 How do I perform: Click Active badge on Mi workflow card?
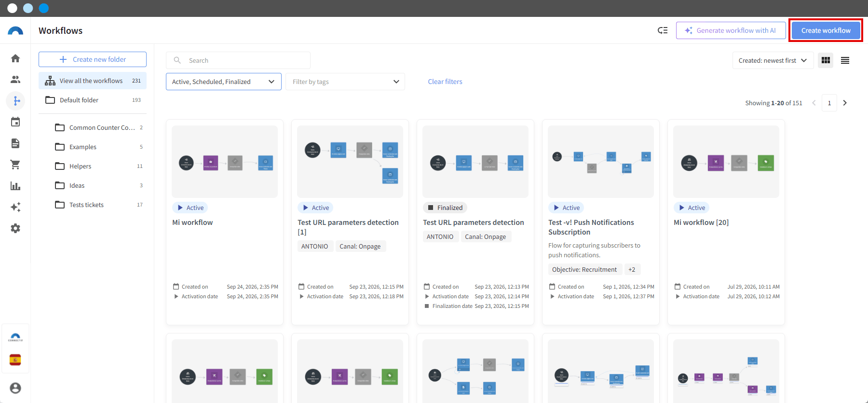coord(190,208)
